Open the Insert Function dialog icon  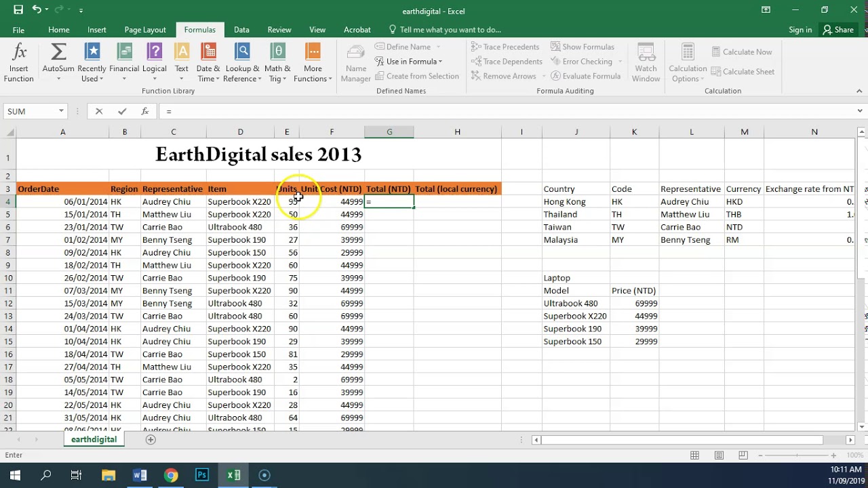click(x=19, y=52)
